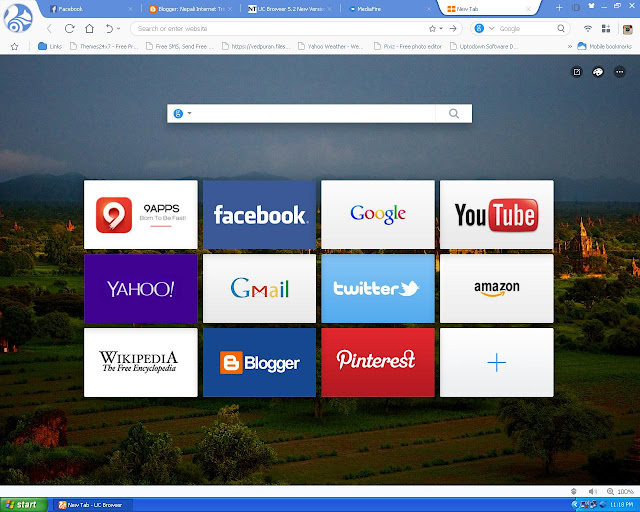Click the toolbar Google search box
640x512 pixels.
(x=527, y=29)
